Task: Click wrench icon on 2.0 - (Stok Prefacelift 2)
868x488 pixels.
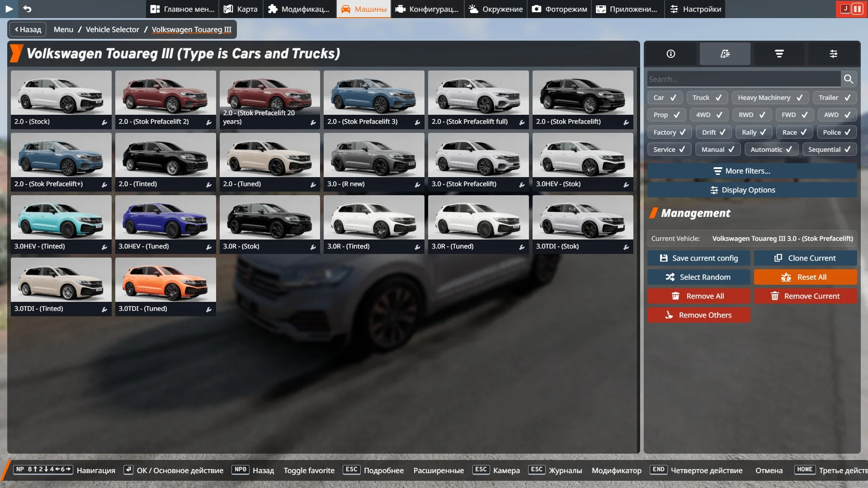Action: click(x=209, y=122)
